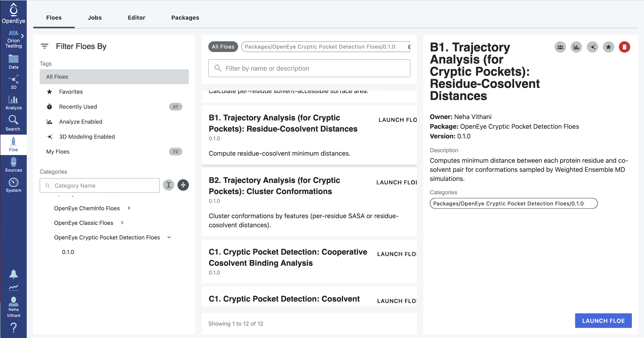The image size is (644, 338).
Task: Switch to the Jobs tab
Action: click(x=95, y=18)
